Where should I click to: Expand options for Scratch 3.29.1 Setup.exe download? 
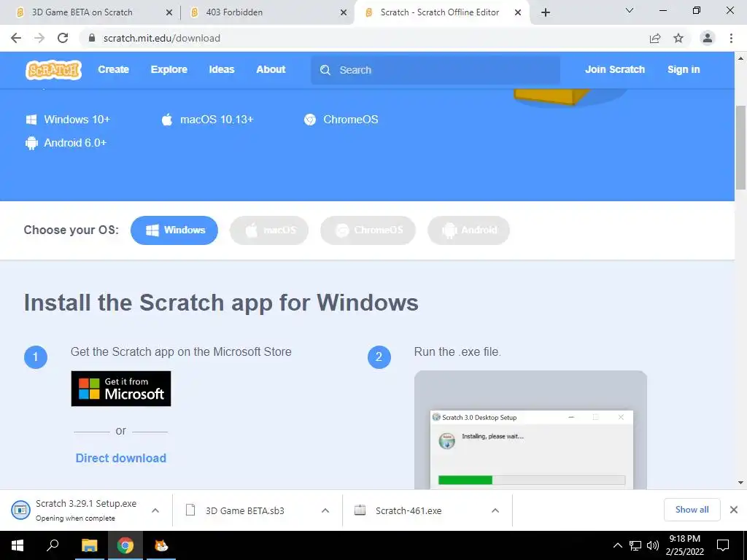pos(155,510)
